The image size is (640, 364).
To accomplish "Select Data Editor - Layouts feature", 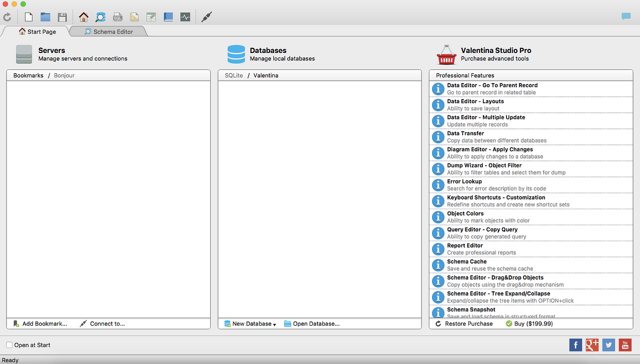I will pyautogui.click(x=531, y=105).
